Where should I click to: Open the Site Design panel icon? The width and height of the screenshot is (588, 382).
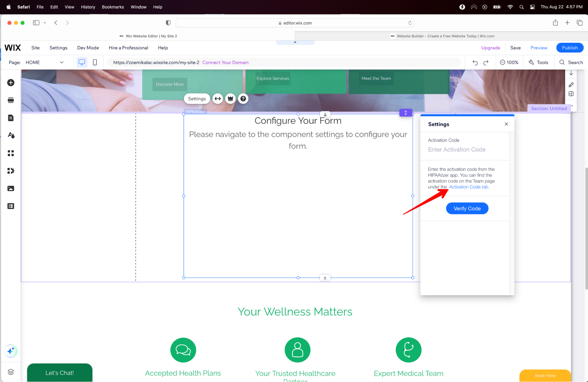click(11, 136)
